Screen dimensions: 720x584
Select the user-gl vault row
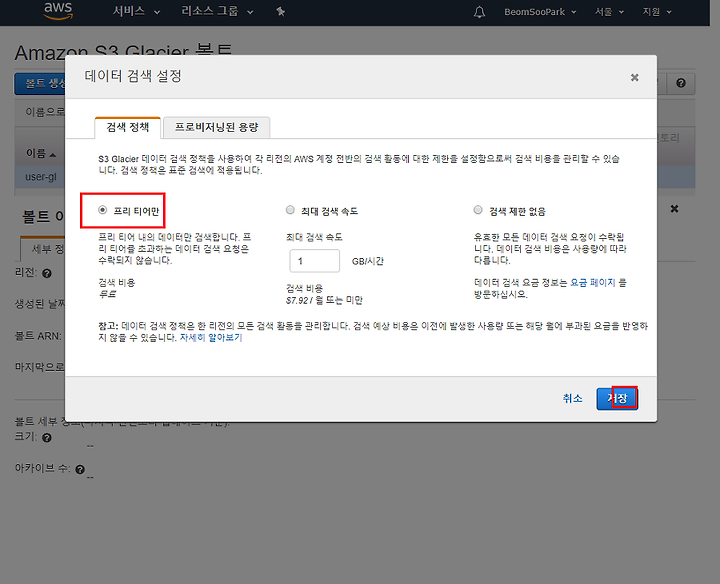pos(40,177)
